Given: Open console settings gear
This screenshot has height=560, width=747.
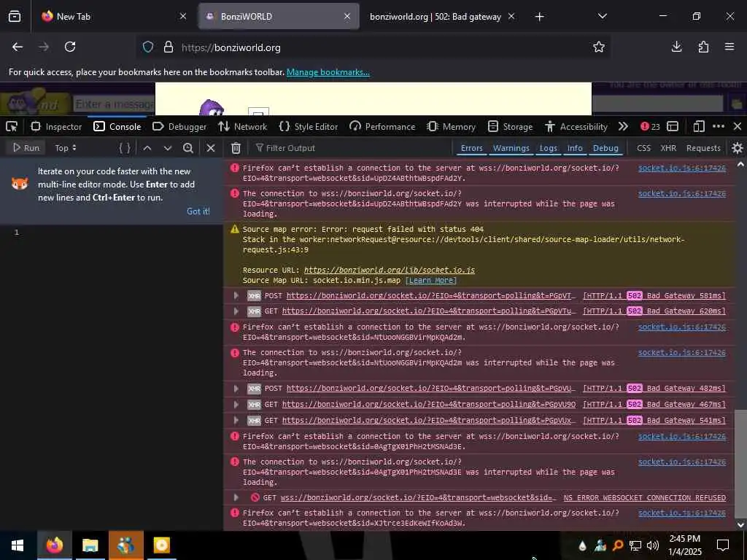Looking at the screenshot, I should [738, 148].
